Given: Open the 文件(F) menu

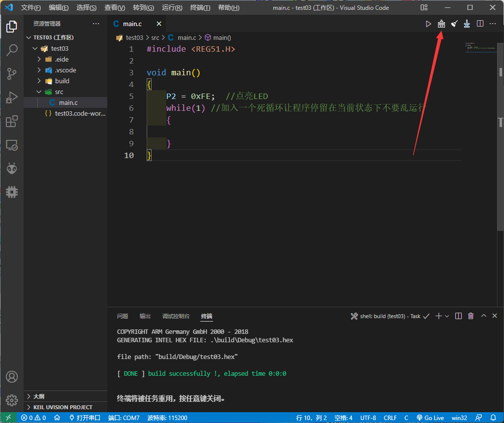Looking at the screenshot, I should [31, 7].
